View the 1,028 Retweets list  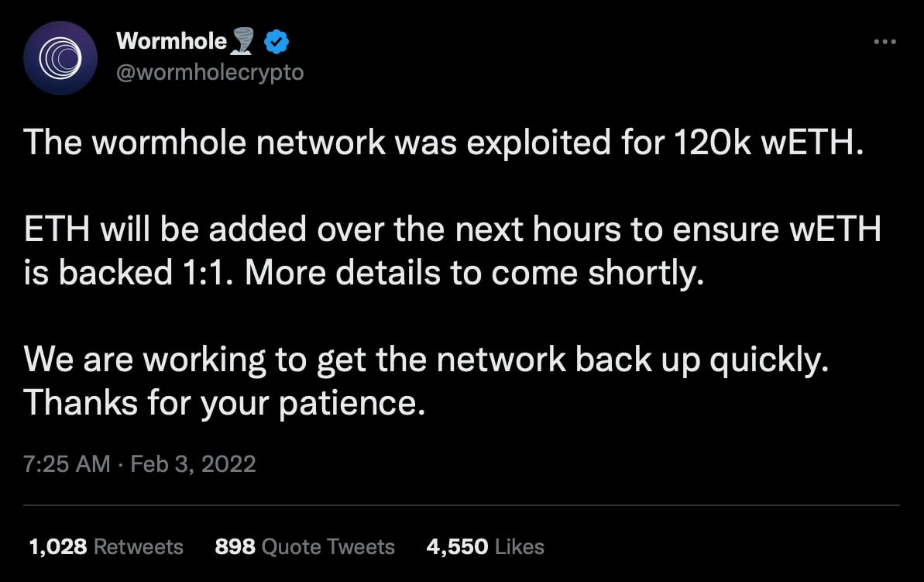(x=106, y=546)
